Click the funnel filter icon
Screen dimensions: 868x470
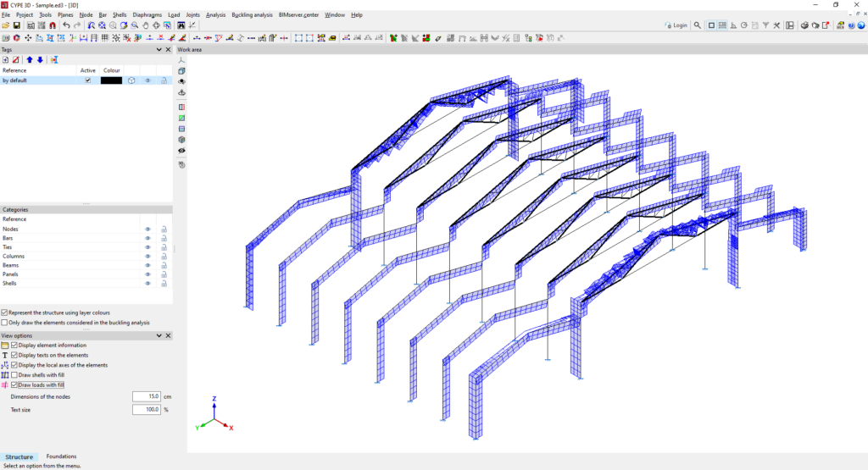765,25
